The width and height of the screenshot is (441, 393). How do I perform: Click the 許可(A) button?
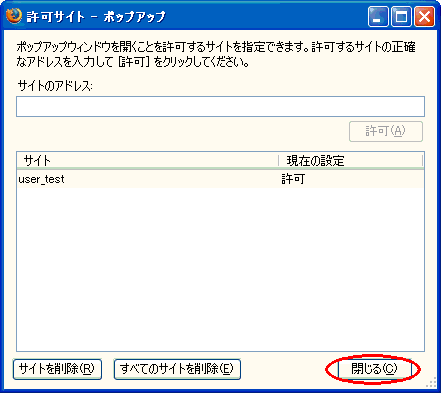point(386,131)
